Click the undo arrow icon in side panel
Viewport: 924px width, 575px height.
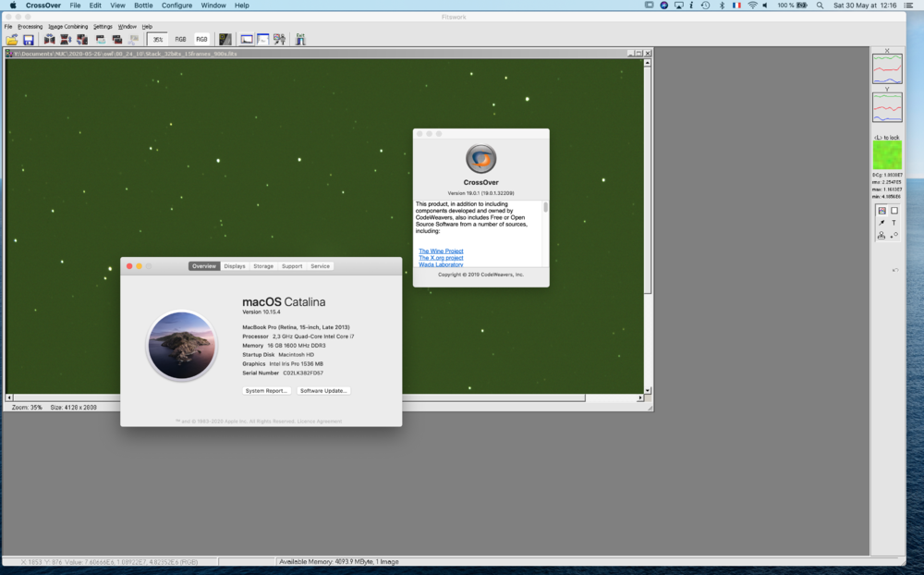[x=895, y=270]
